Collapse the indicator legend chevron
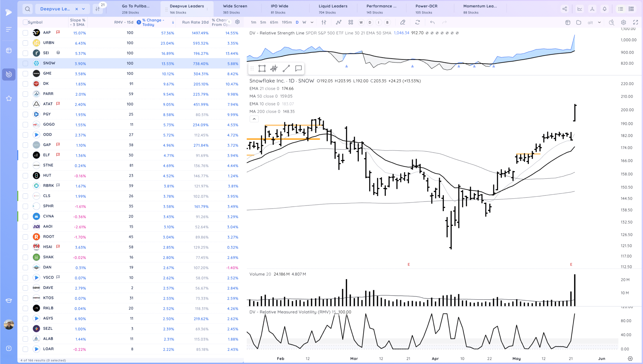The height and width of the screenshot is (364, 643). click(254, 119)
